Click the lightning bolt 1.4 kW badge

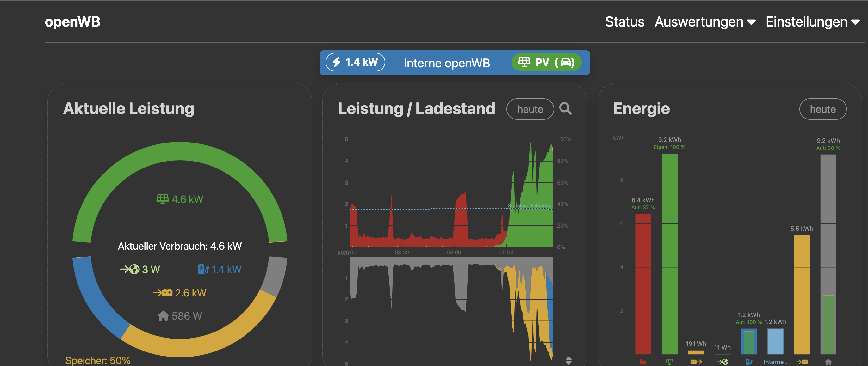tap(355, 62)
